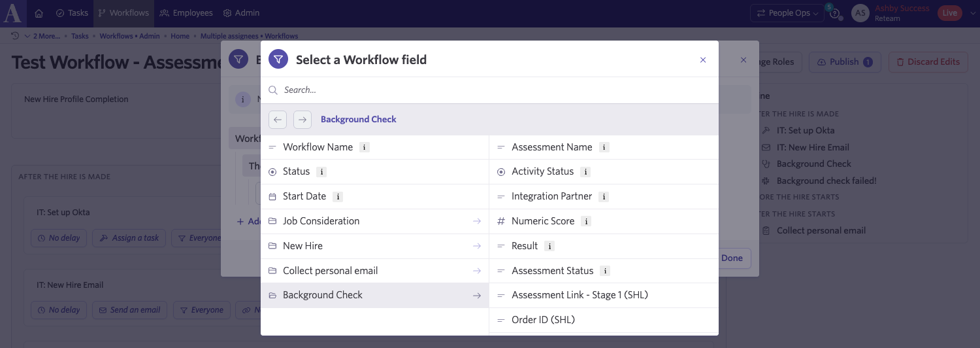Show info for Integration Partner
Image resolution: width=980 pixels, height=348 pixels.
[604, 197]
